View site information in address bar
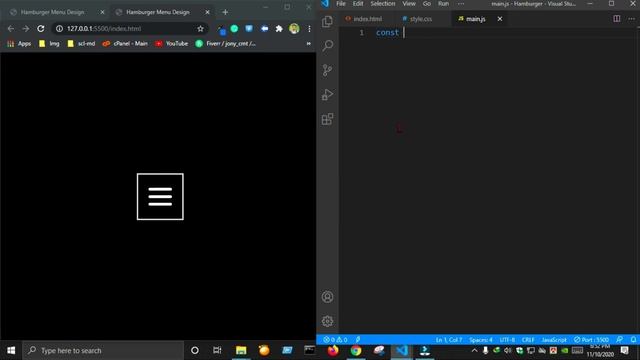The width and height of the screenshot is (640, 360). (59, 29)
